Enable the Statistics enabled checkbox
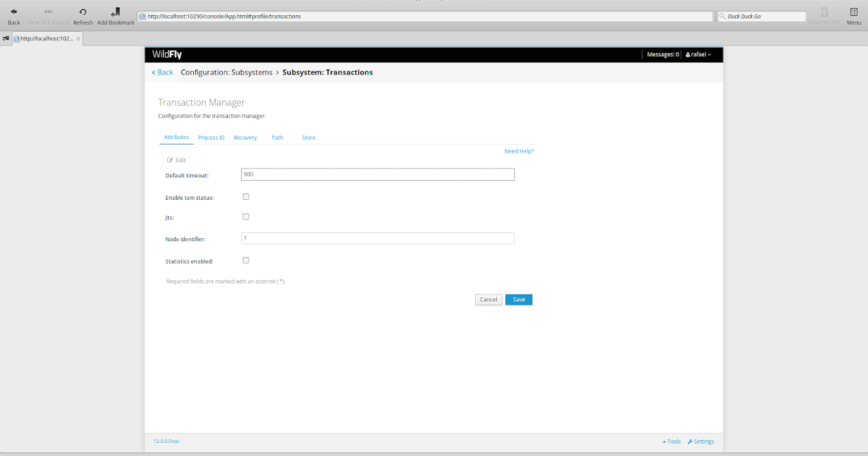The image size is (868, 456). pos(246,260)
